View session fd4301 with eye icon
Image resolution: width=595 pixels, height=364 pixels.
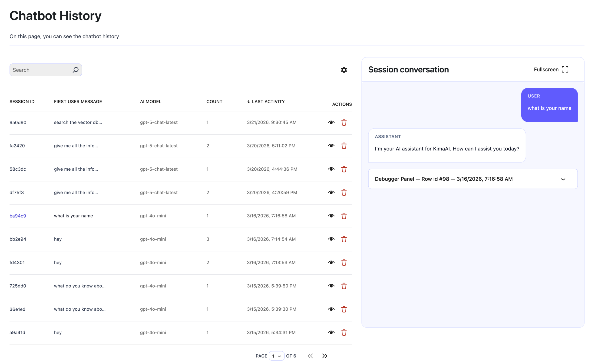click(x=331, y=263)
